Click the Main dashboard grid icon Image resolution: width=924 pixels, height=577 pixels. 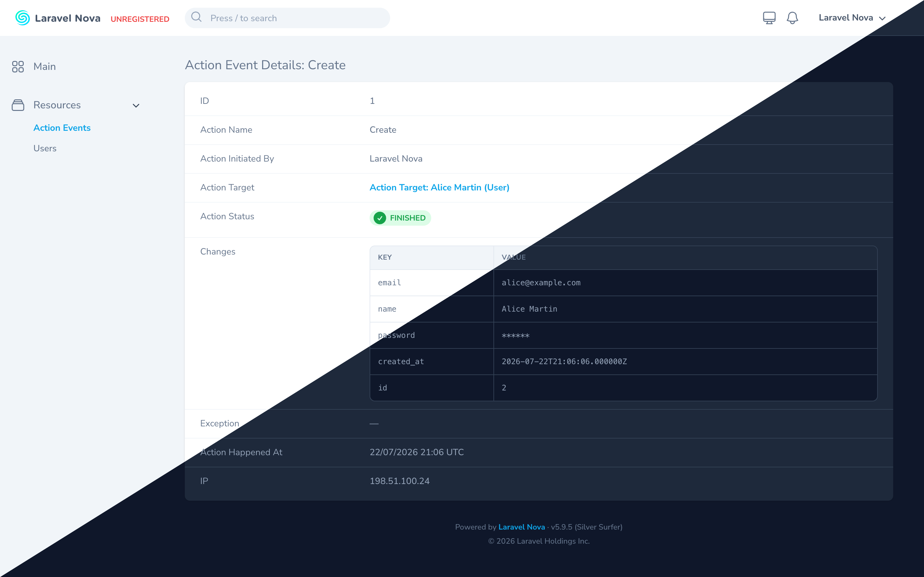click(x=18, y=66)
